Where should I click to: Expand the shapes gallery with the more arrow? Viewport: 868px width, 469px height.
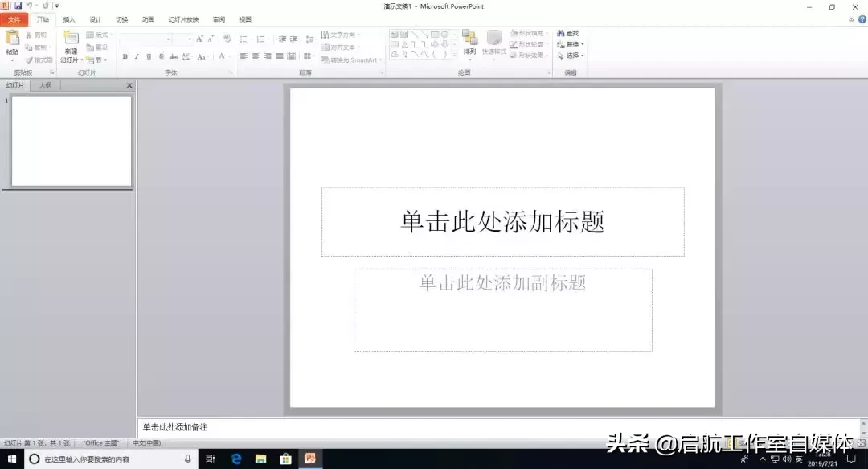[x=455, y=55]
